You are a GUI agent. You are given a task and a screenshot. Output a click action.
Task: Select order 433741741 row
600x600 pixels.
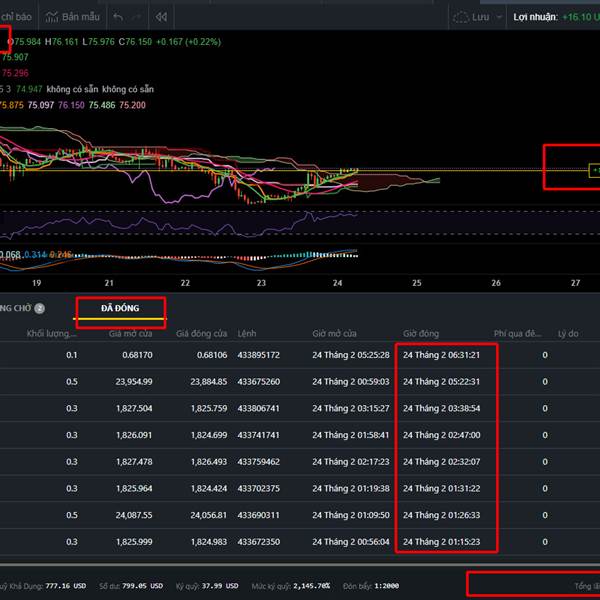click(300, 435)
